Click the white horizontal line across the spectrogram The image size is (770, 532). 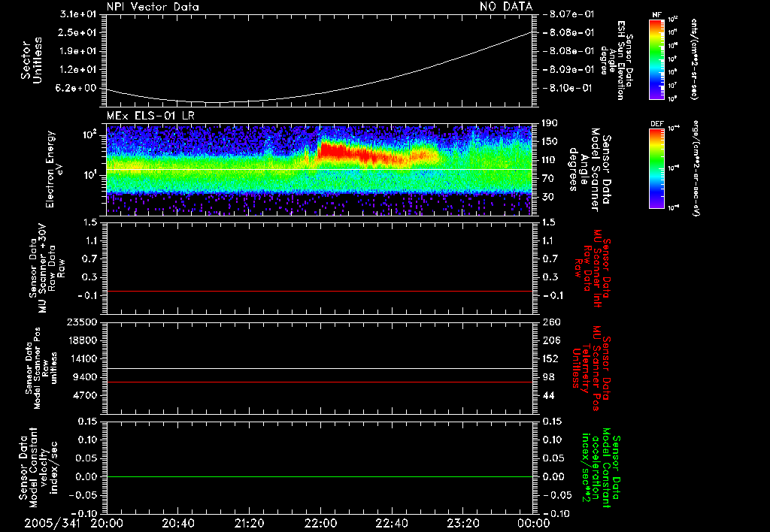319,169
